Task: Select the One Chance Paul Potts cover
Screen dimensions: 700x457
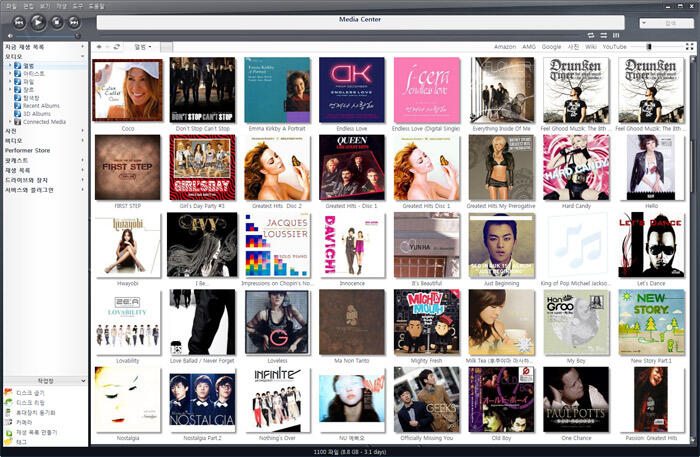Action: click(576, 399)
